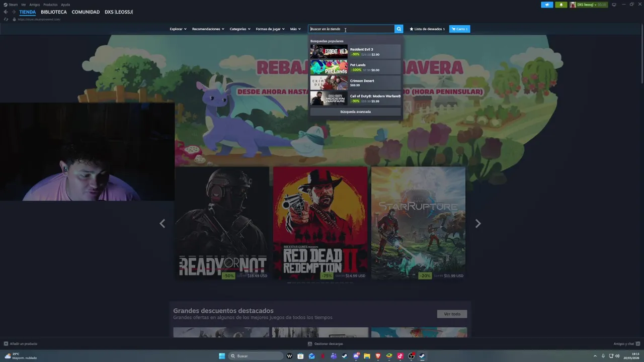Open Amigos y chat
The width and height of the screenshot is (644, 362).
pos(626,344)
